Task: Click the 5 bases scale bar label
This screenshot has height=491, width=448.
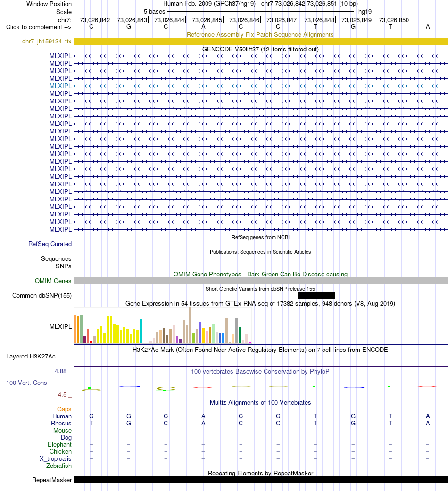Action: point(154,12)
